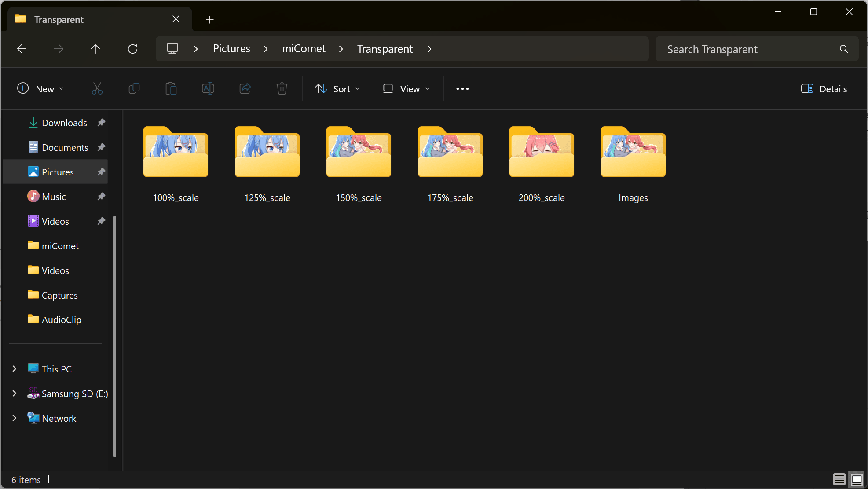The width and height of the screenshot is (868, 489).
Task: Switch to large thumbnails view icon
Action: [857, 479]
